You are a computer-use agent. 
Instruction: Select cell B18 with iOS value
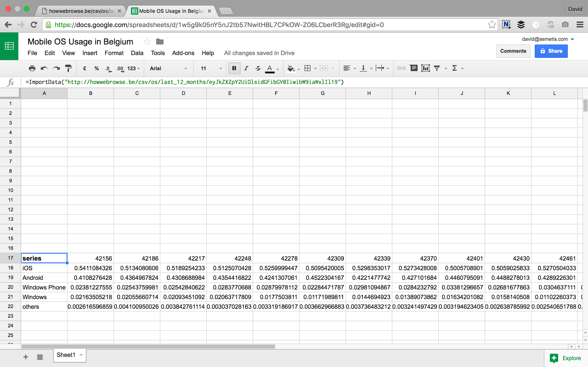click(x=90, y=268)
